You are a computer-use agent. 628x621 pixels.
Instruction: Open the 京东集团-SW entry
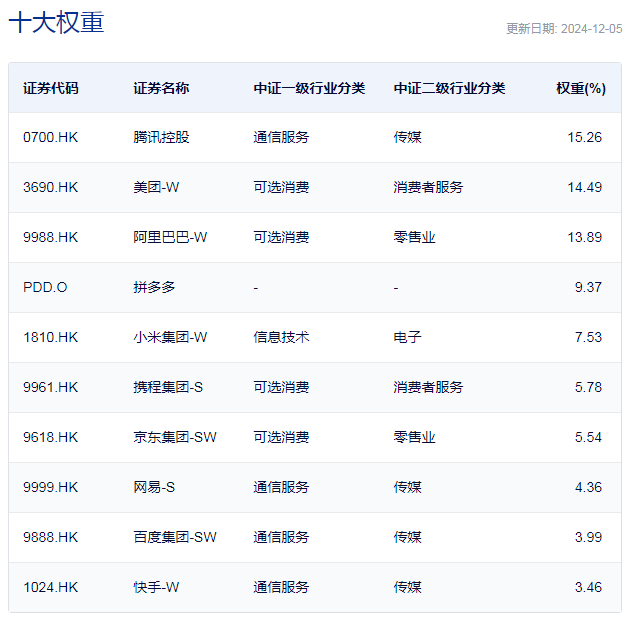pos(174,437)
